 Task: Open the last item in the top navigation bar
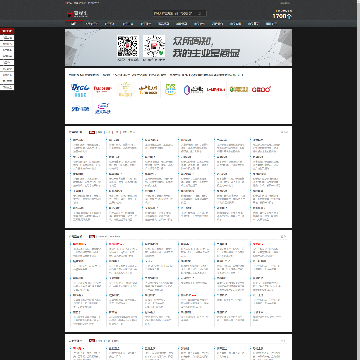[271, 24]
